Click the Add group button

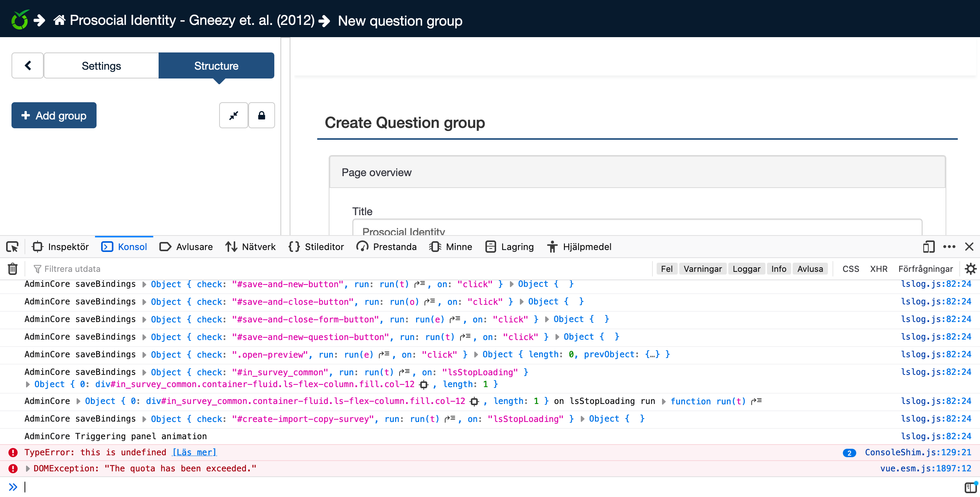[54, 115]
